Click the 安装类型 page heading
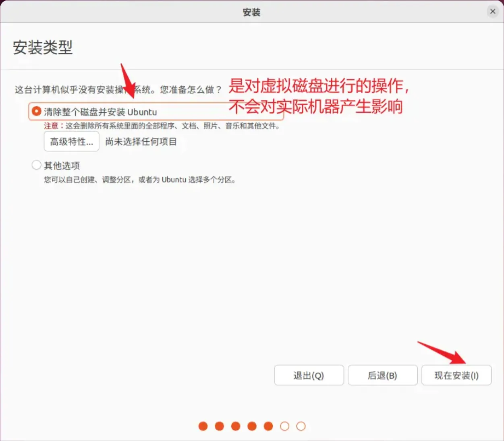This screenshot has height=441, width=504. point(43,48)
